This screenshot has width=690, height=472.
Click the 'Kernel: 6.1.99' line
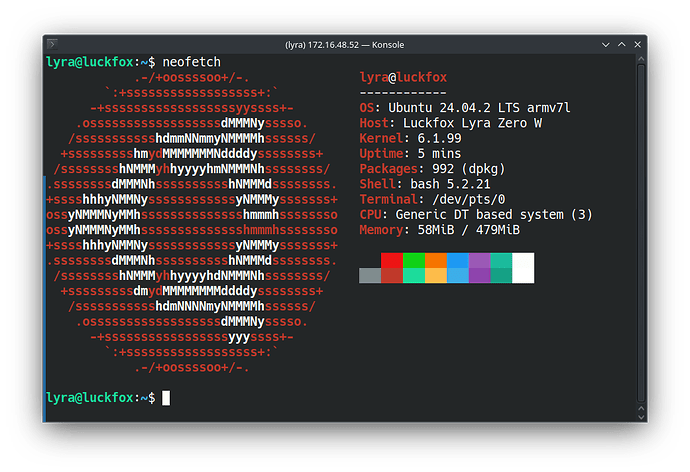point(410,139)
